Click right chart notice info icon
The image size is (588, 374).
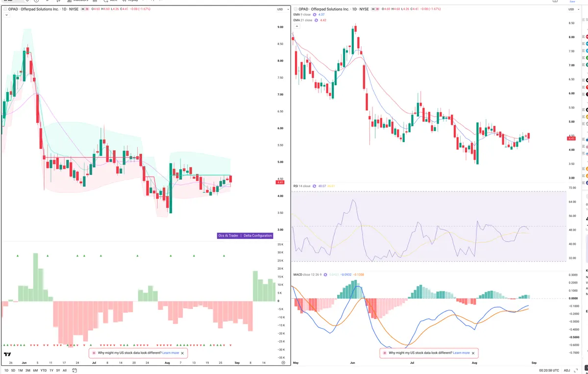pyautogui.click(x=385, y=353)
